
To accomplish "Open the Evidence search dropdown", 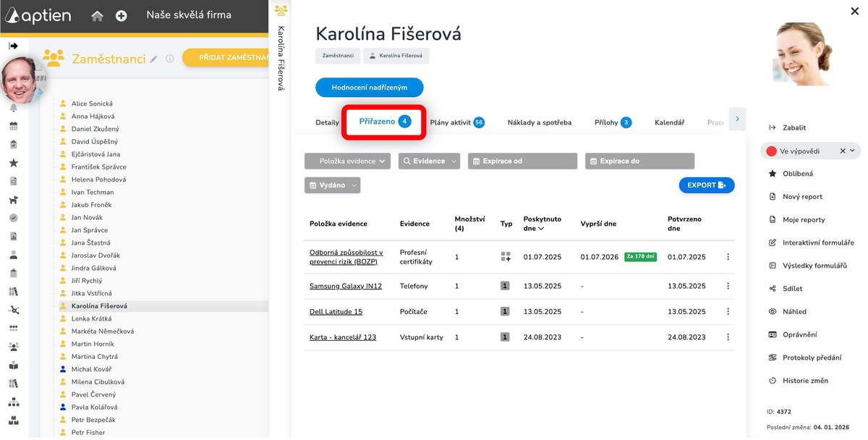I will (429, 161).
